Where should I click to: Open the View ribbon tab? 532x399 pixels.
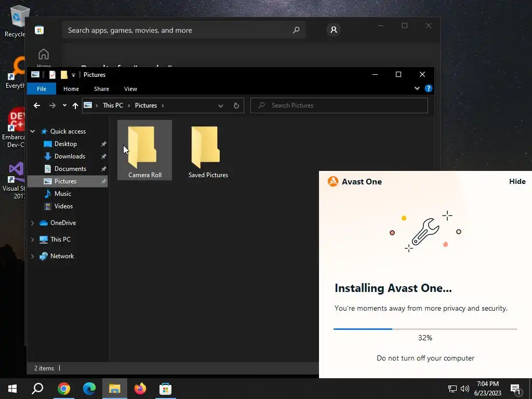tap(130, 89)
